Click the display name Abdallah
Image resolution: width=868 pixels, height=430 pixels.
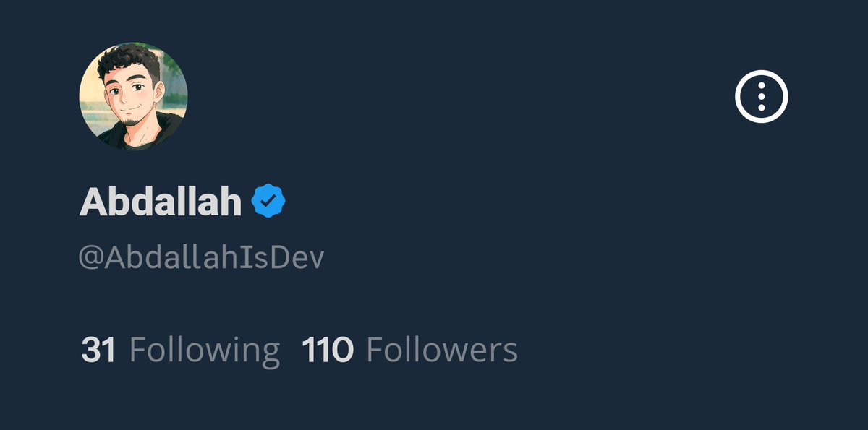tap(161, 202)
